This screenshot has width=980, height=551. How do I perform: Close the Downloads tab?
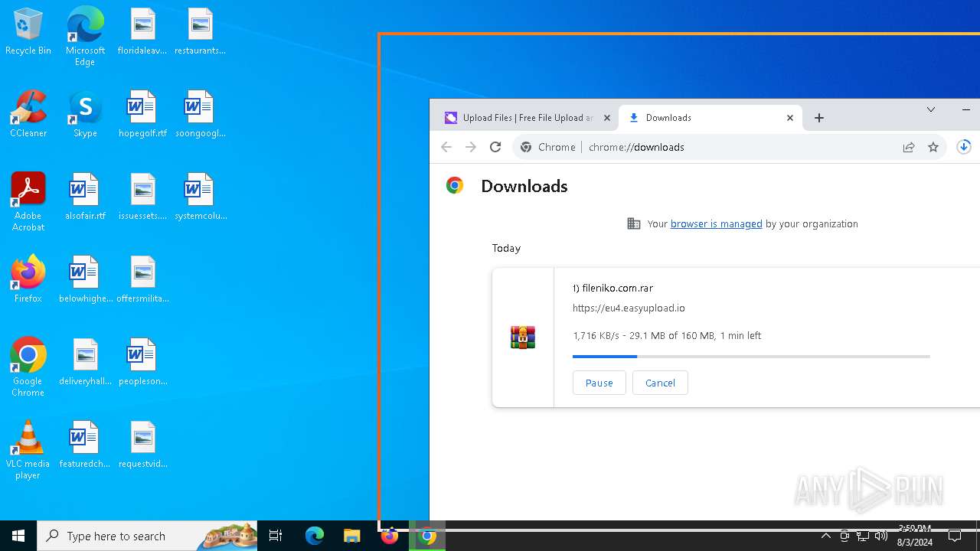pyautogui.click(x=790, y=118)
